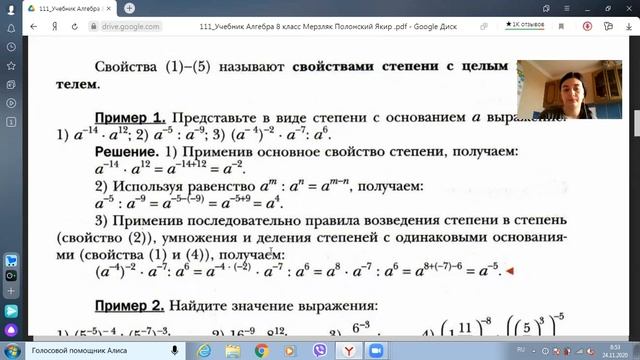Go back to the previous page

pos(34,27)
